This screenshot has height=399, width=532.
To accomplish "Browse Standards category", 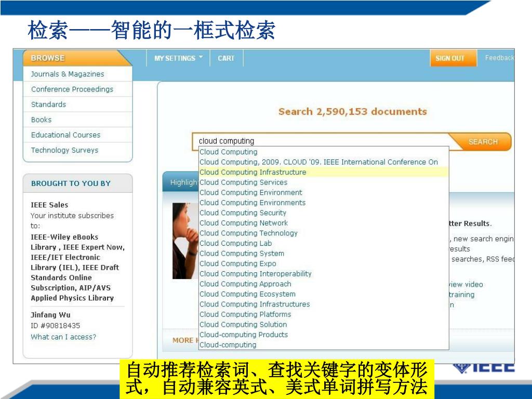I will click(x=48, y=104).
